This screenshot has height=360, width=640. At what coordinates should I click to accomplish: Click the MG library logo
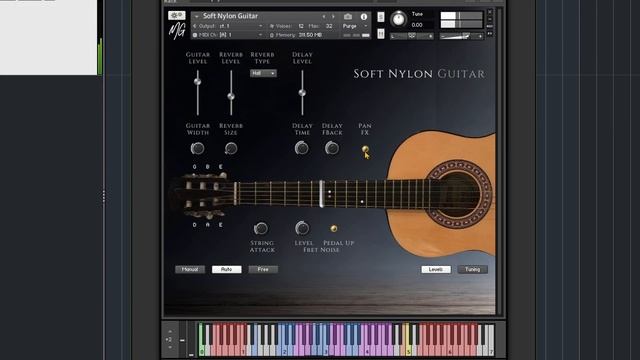coord(177,31)
